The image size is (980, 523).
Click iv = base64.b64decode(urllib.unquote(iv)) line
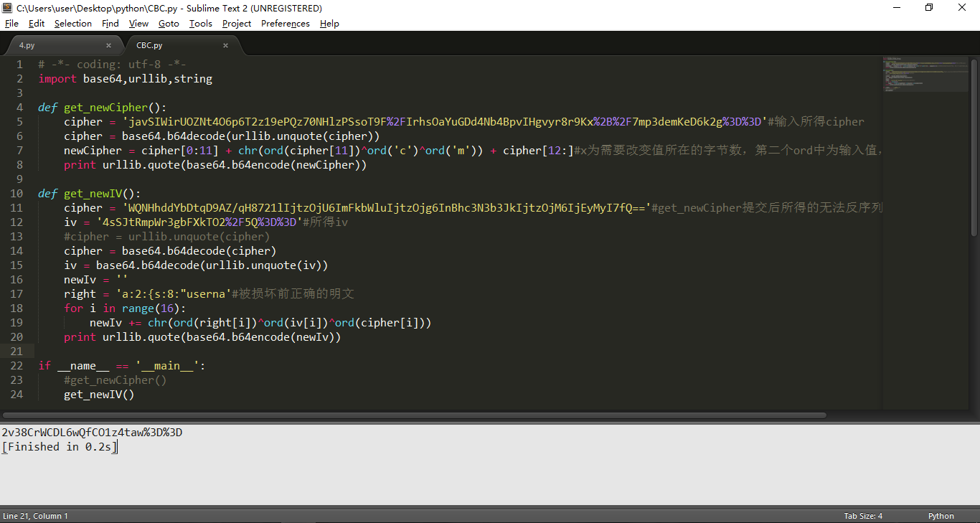pos(196,265)
